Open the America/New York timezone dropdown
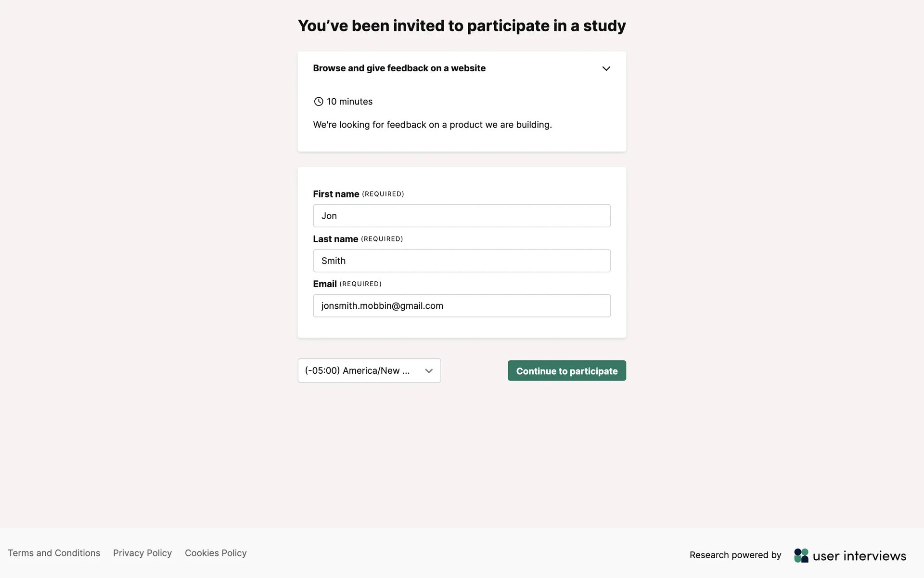The width and height of the screenshot is (924, 578). pyautogui.click(x=369, y=370)
